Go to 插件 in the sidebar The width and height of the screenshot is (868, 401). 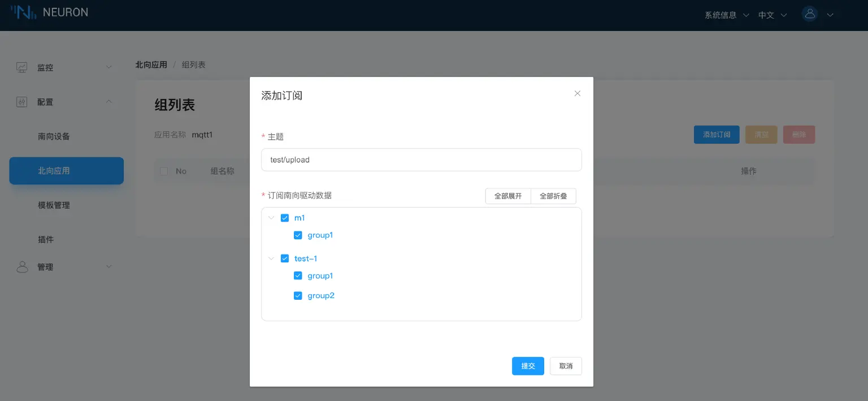click(x=46, y=239)
